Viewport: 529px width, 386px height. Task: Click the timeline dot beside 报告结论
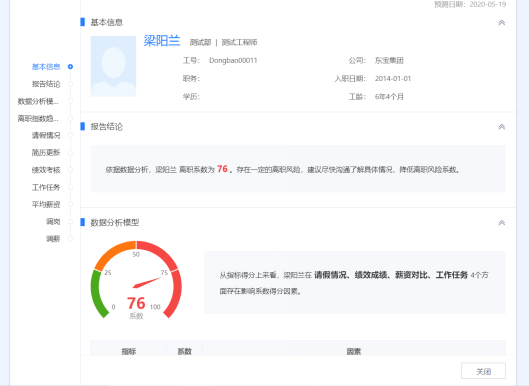tap(70, 84)
